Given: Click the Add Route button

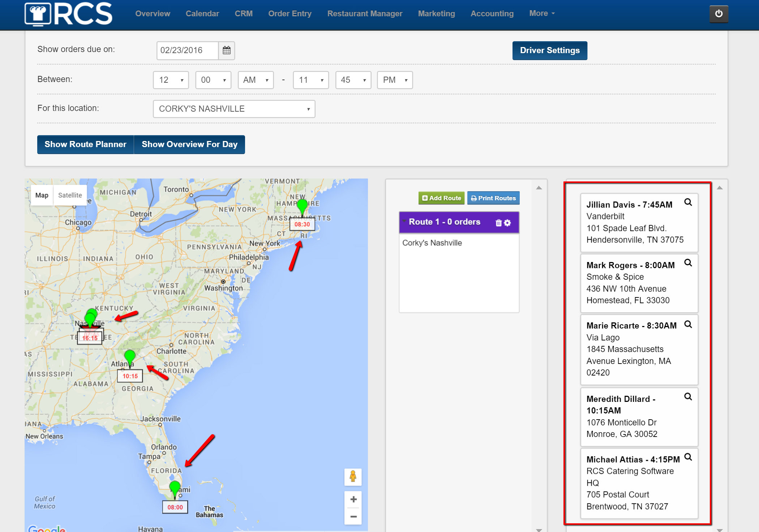Looking at the screenshot, I should [441, 198].
